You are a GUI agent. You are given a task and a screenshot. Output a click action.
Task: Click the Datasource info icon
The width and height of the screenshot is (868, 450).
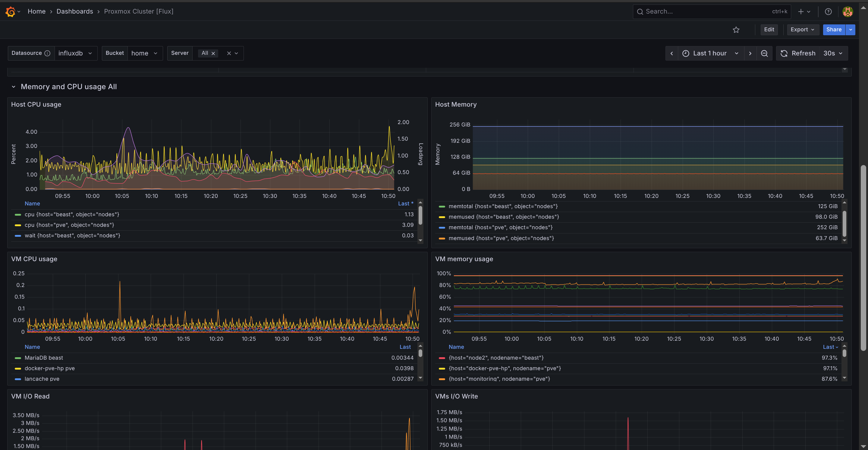(48, 53)
